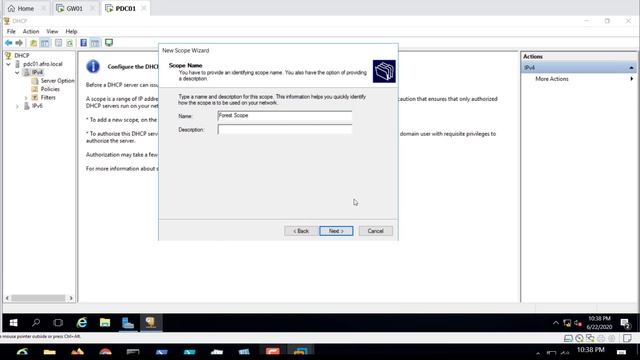Open the Windows Start menu

13,323
